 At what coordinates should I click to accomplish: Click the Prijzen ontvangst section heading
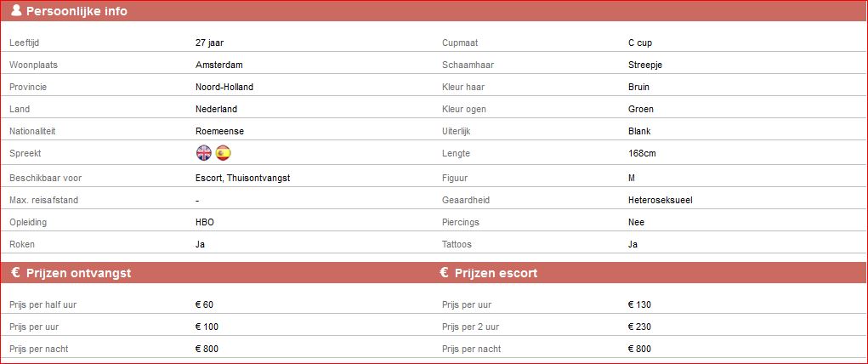78,273
